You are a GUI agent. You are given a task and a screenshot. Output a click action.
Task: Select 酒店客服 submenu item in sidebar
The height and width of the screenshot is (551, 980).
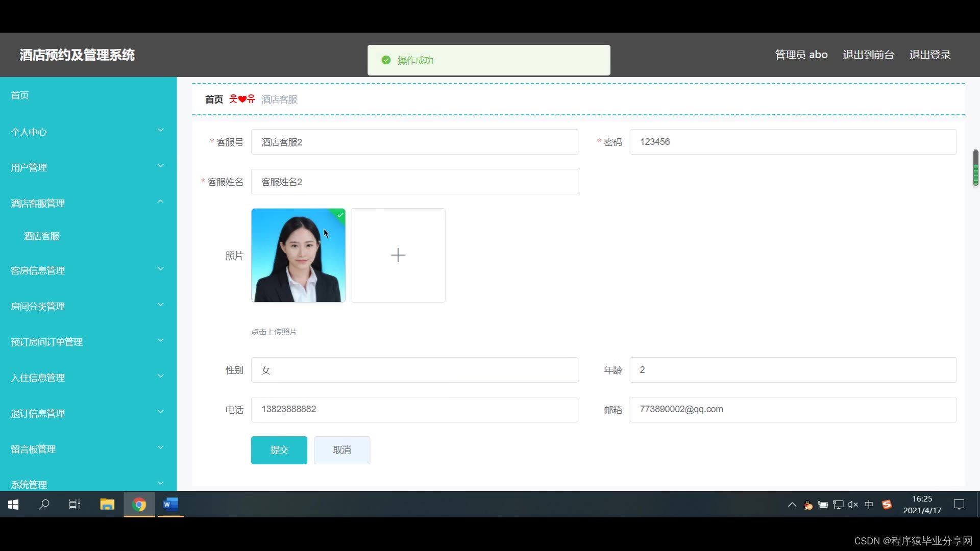pos(42,236)
